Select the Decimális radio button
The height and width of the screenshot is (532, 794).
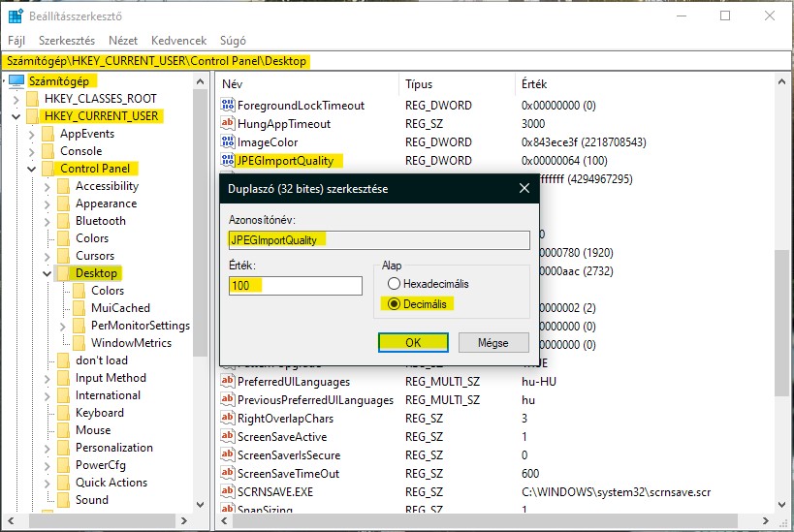click(394, 303)
